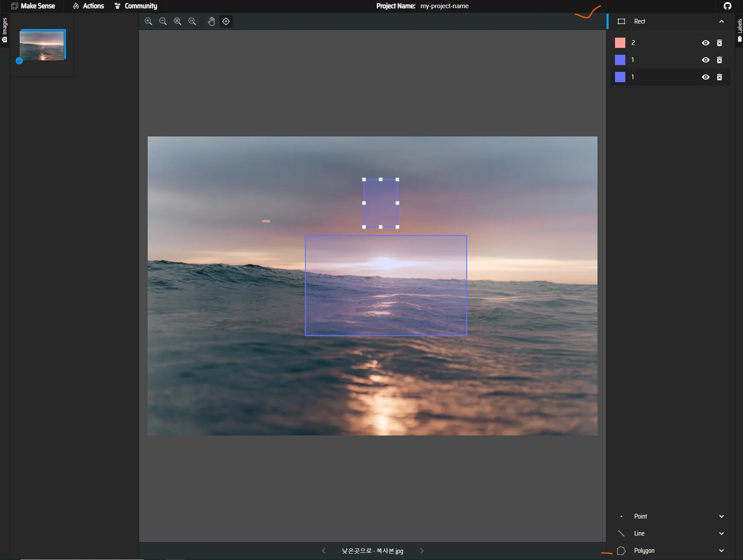Screen dimensions: 743x560
Task: Toggle visibility of bottom label 1 rectangle
Action: click(x=706, y=77)
